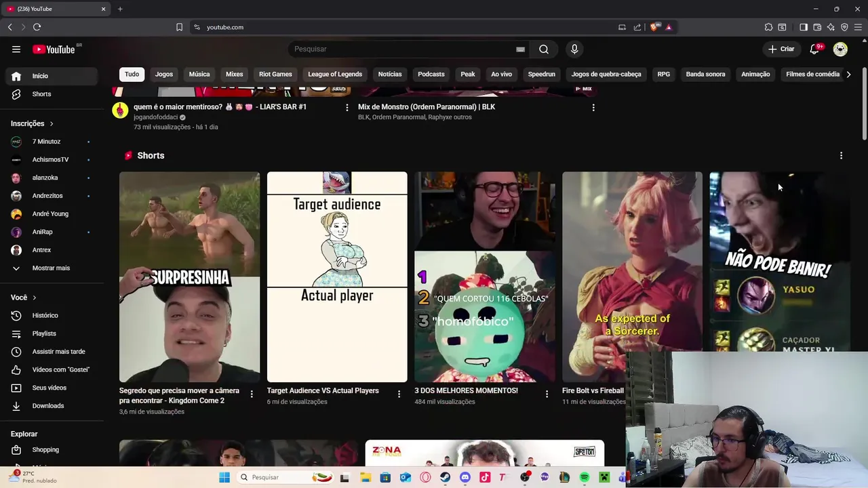The image size is (868, 488).
Task: Close the YouTube browser tab
Action: pos(103,9)
